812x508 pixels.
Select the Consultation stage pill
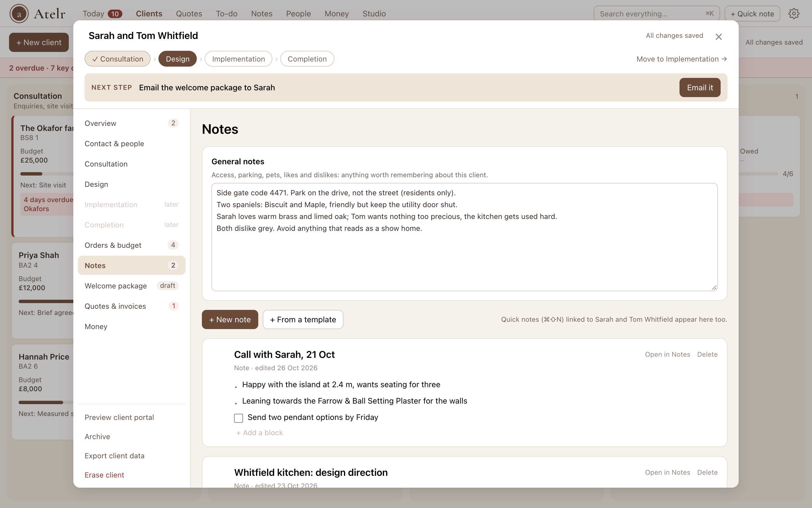pyautogui.click(x=118, y=59)
